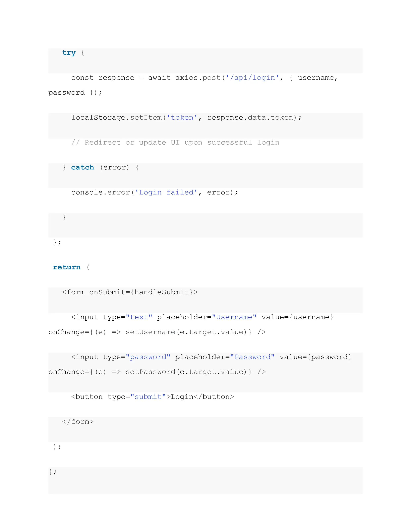Click 'value={password}' text
This screenshot has height=532, width=411.
coord(315,357)
